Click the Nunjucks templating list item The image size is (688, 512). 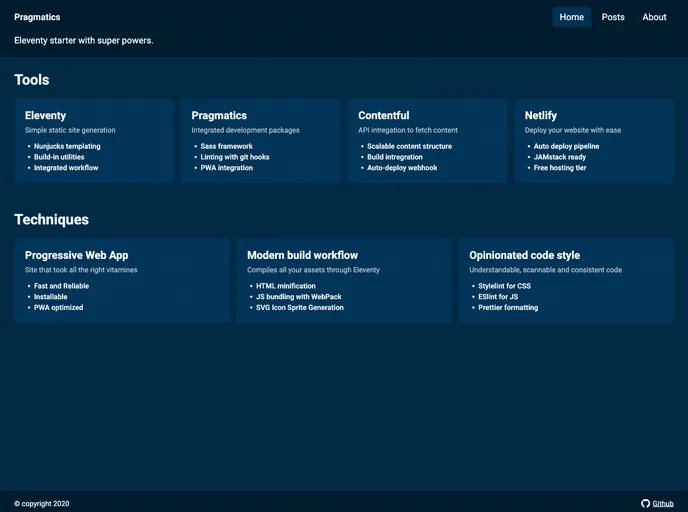click(x=67, y=146)
